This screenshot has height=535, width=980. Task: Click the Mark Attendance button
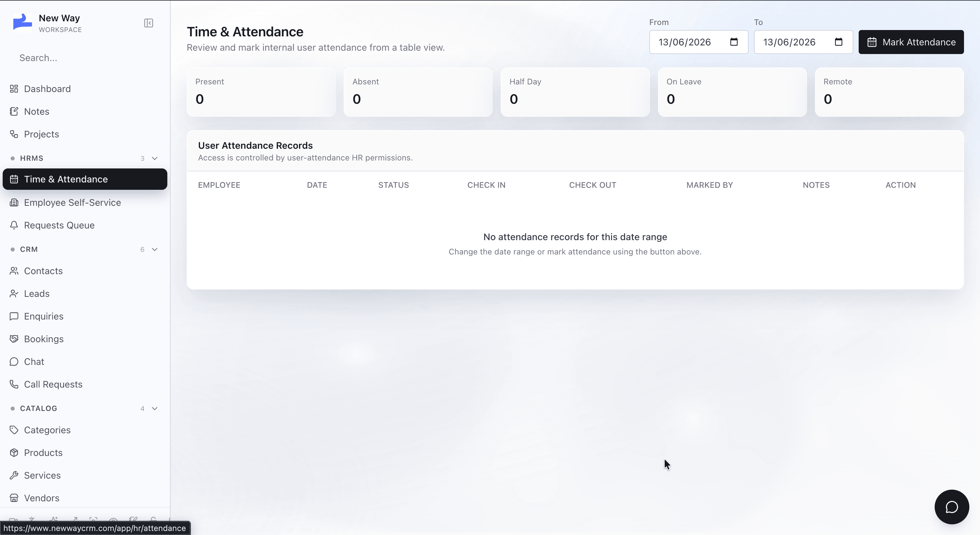(911, 42)
